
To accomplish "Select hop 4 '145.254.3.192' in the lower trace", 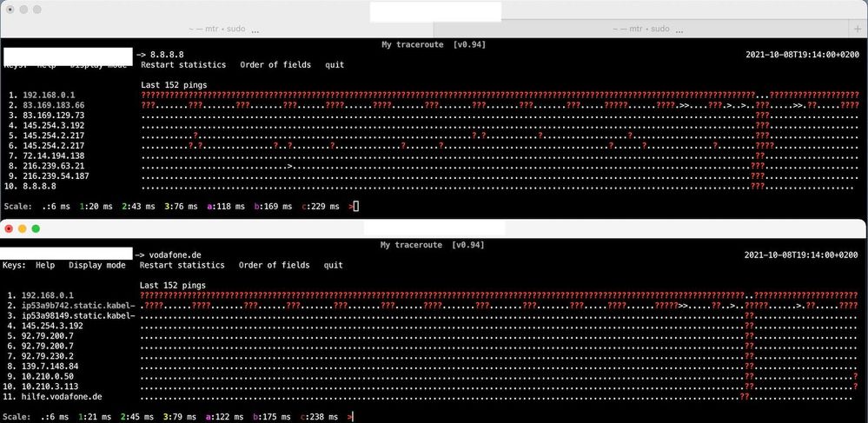I will pyautogui.click(x=53, y=326).
